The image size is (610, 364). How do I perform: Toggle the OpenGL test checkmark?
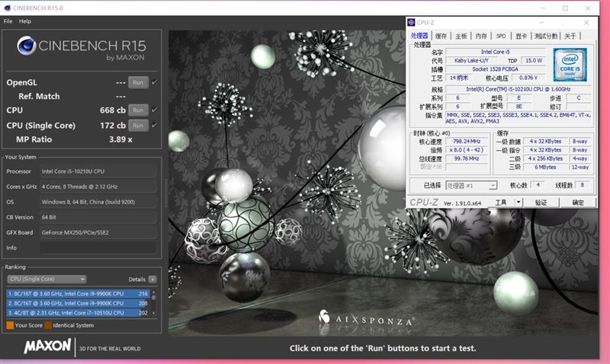(155, 82)
